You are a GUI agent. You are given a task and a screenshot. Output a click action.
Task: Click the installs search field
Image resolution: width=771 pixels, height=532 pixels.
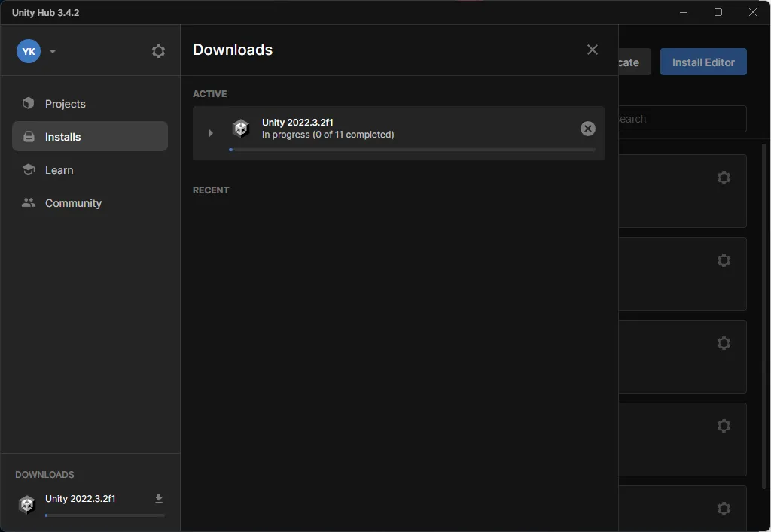[682, 119]
